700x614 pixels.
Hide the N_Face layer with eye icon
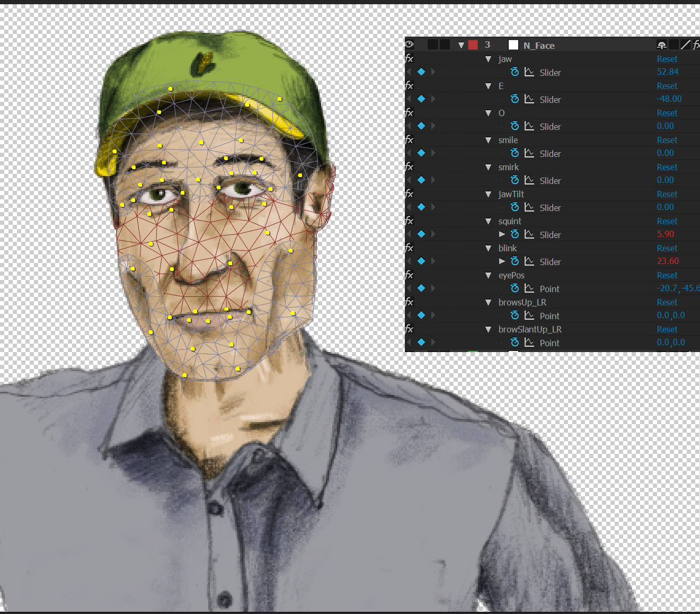click(410, 45)
